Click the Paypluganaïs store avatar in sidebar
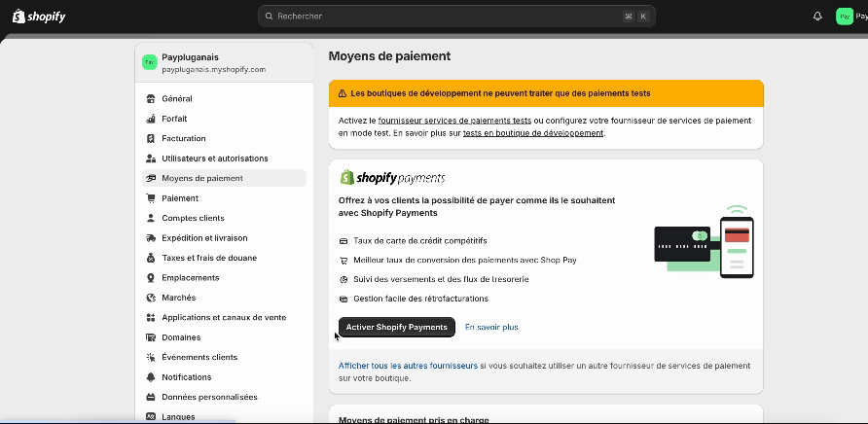The height and width of the screenshot is (424, 868). click(150, 62)
